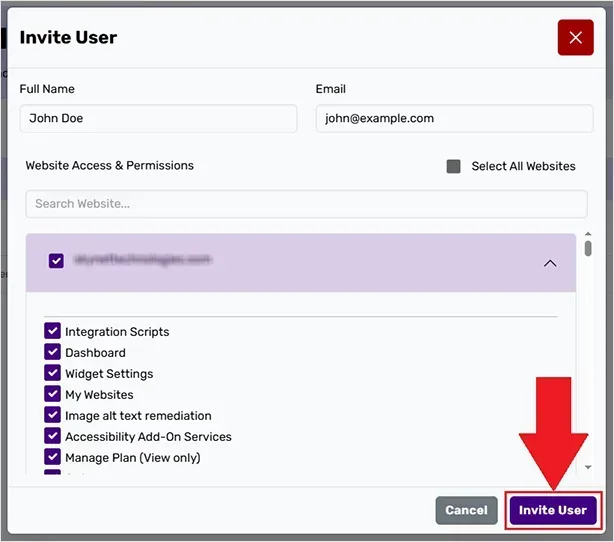Click the Email input field
The height and width of the screenshot is (542, 614).
point(451,118)
